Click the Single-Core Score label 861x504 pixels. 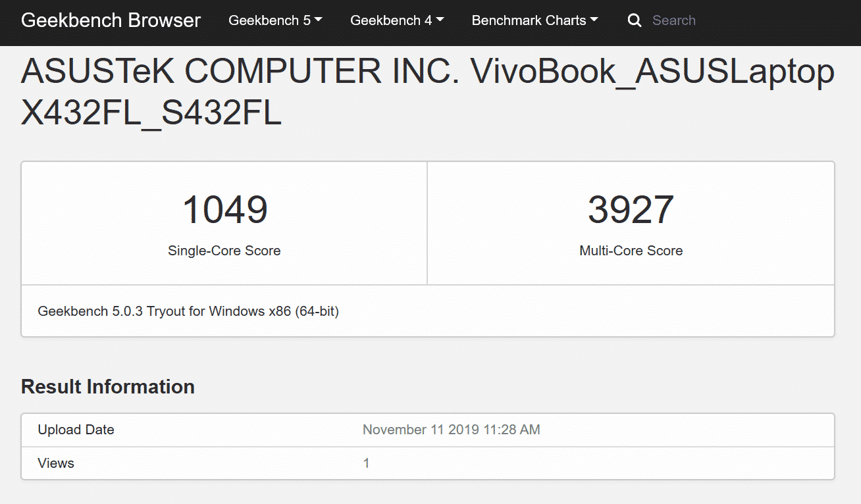click(224, 251)
